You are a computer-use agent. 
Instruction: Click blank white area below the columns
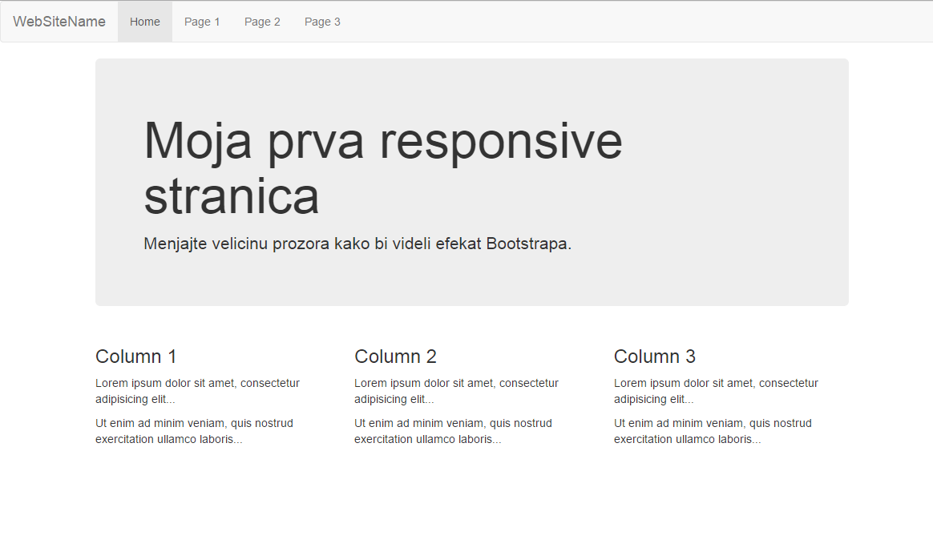[x=466, y=505]
